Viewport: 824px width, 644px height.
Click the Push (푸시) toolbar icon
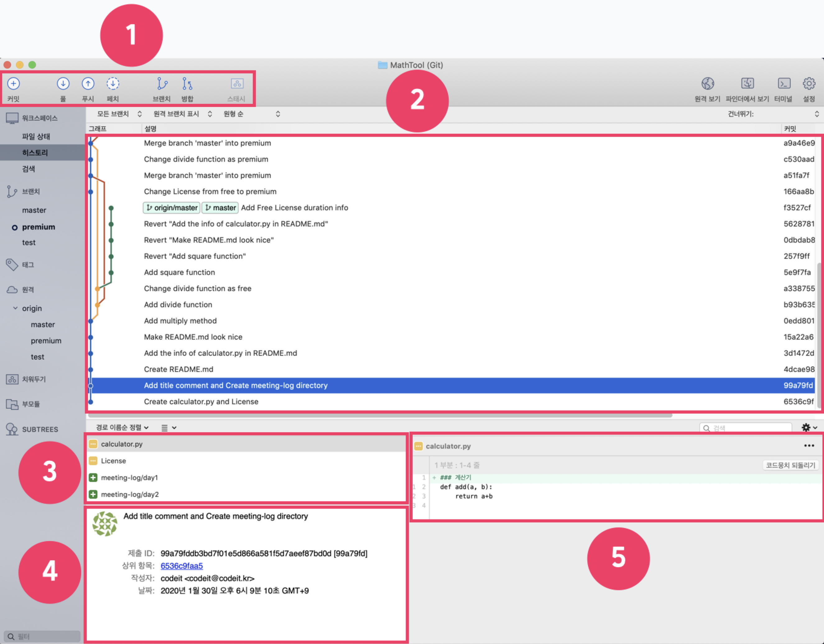coord(88,84)
